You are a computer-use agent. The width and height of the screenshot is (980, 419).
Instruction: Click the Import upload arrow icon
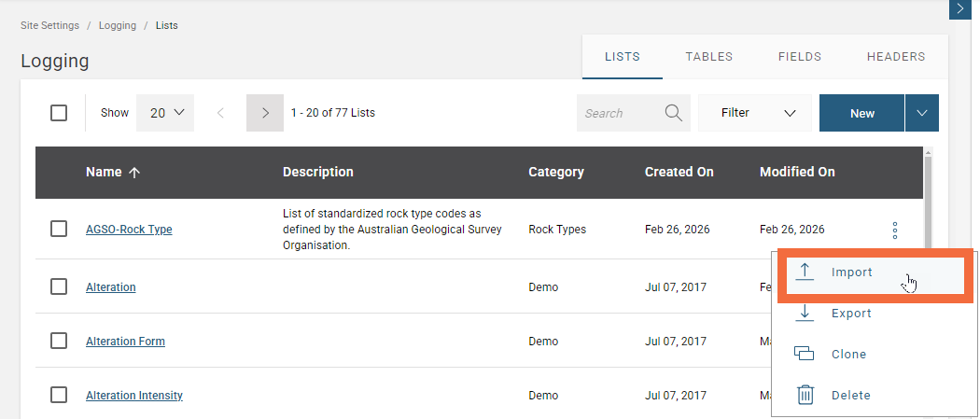point(805,272)
